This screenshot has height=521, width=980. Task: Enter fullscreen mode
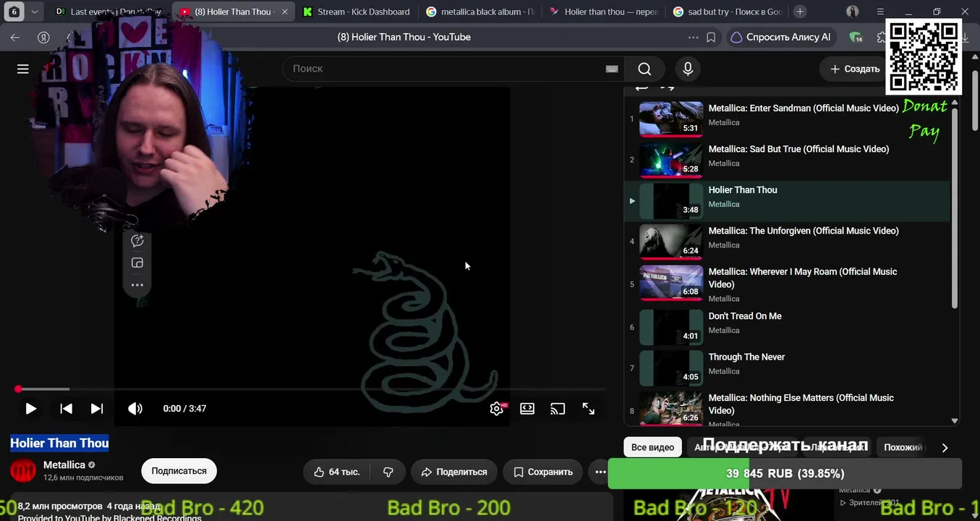[589, 409]
